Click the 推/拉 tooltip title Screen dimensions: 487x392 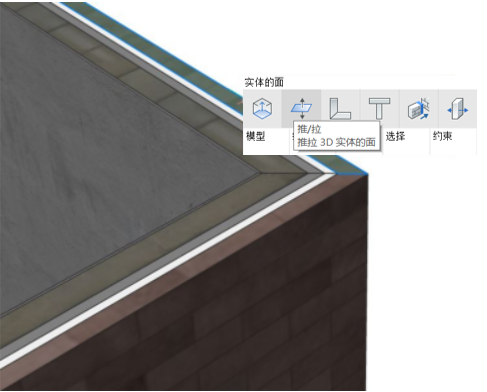[309, 129]
